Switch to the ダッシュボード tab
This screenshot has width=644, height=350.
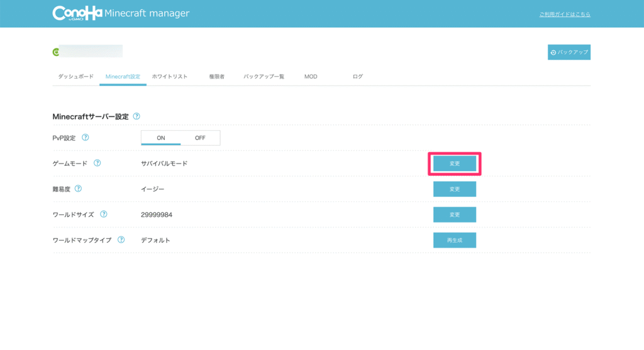(x=75, y=77)
